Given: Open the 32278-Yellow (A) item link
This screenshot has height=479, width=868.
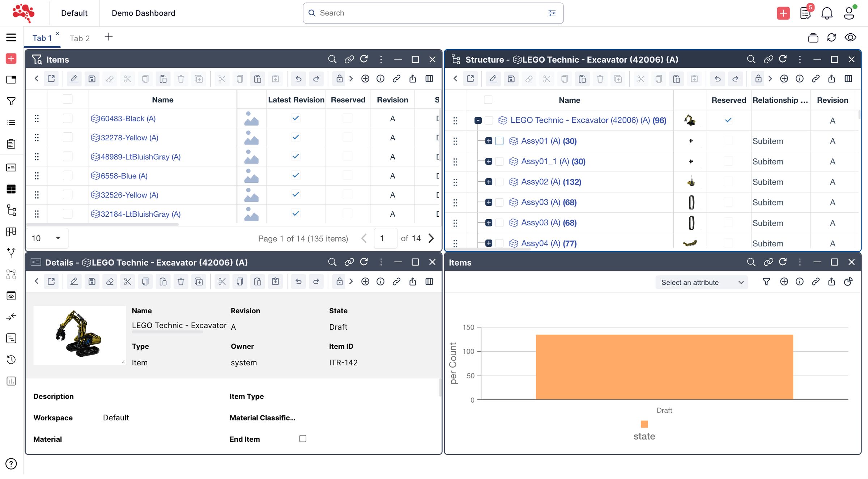Looking at the screenshot, I should pos(129,138).
